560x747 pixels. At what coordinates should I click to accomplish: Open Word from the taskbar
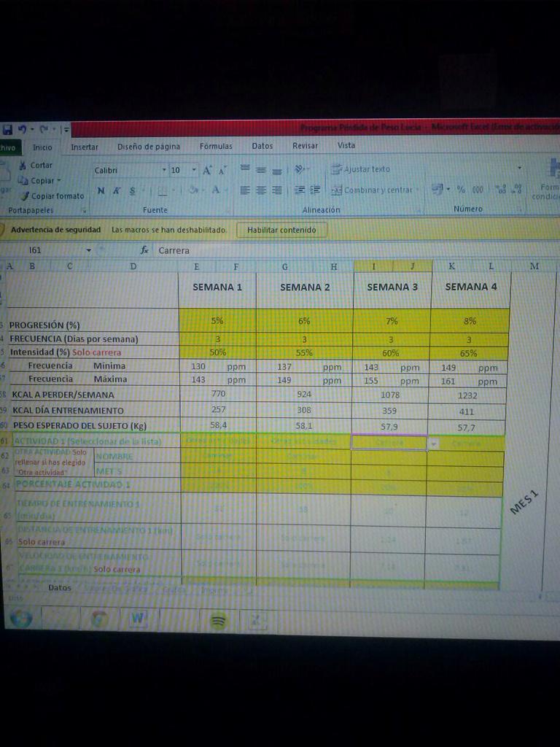137,619
